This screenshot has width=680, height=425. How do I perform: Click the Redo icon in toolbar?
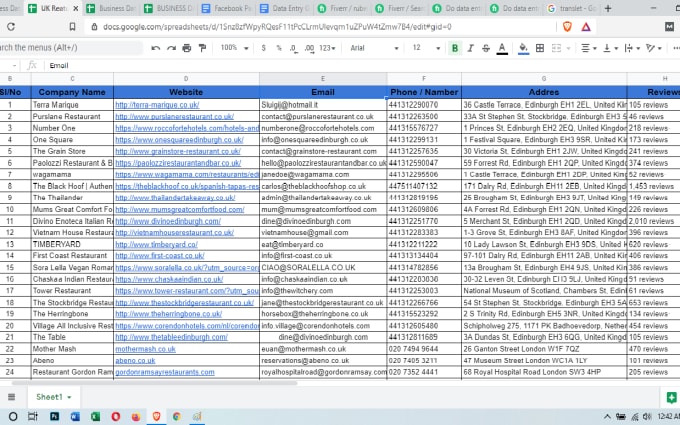coord(171,48)
